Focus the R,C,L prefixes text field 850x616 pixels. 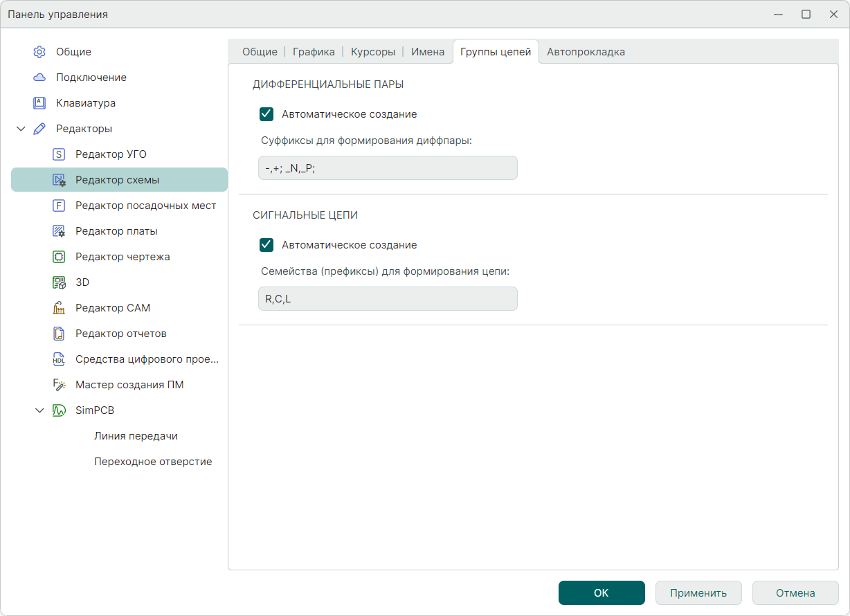click(x=388, y=299)
